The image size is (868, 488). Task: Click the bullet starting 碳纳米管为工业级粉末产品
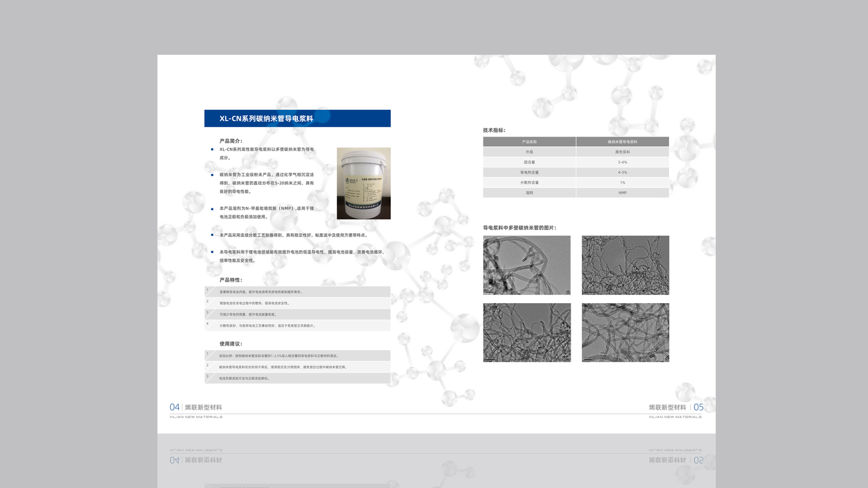point(266,182)
